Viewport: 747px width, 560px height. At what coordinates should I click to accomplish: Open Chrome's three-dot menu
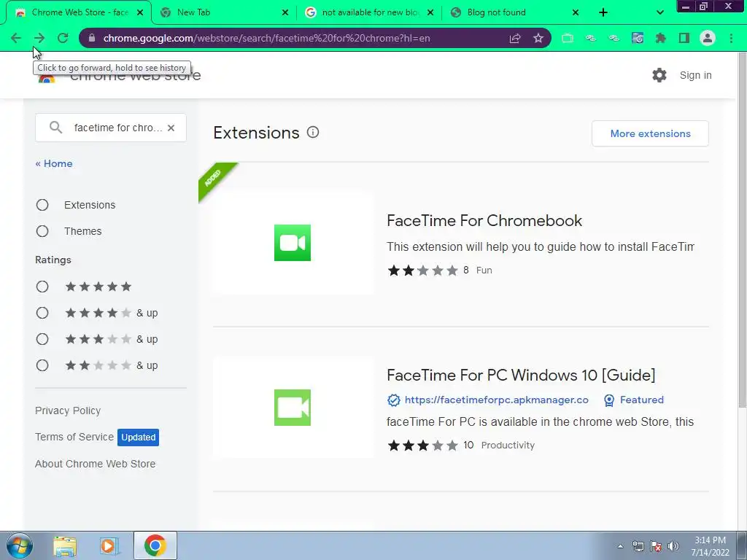click(x=731, y=38)
